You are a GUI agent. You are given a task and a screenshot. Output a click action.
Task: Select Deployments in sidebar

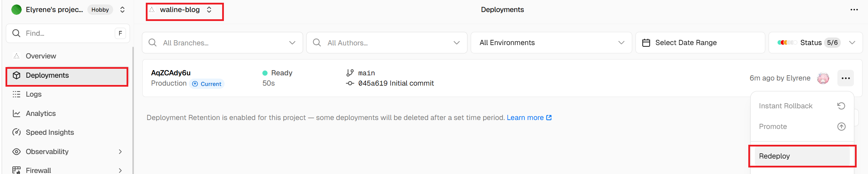tap(67, 75)
